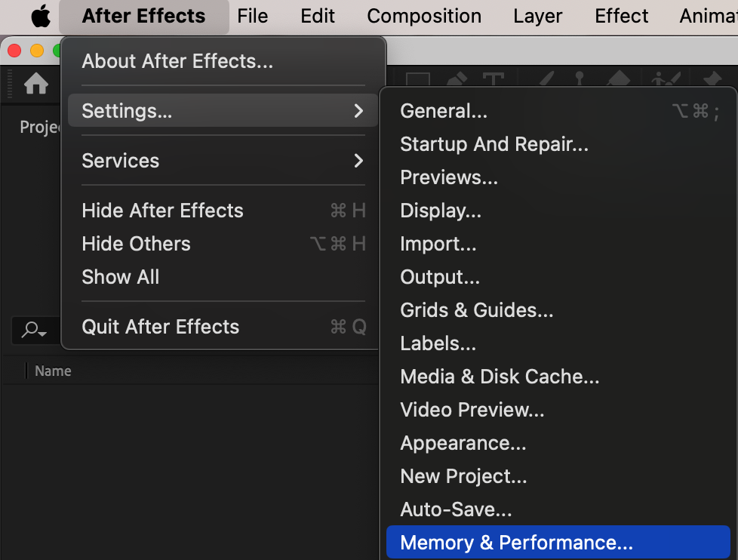Select the Roto Brush tool
Screen dimensions: 738x560
[666, 81]
